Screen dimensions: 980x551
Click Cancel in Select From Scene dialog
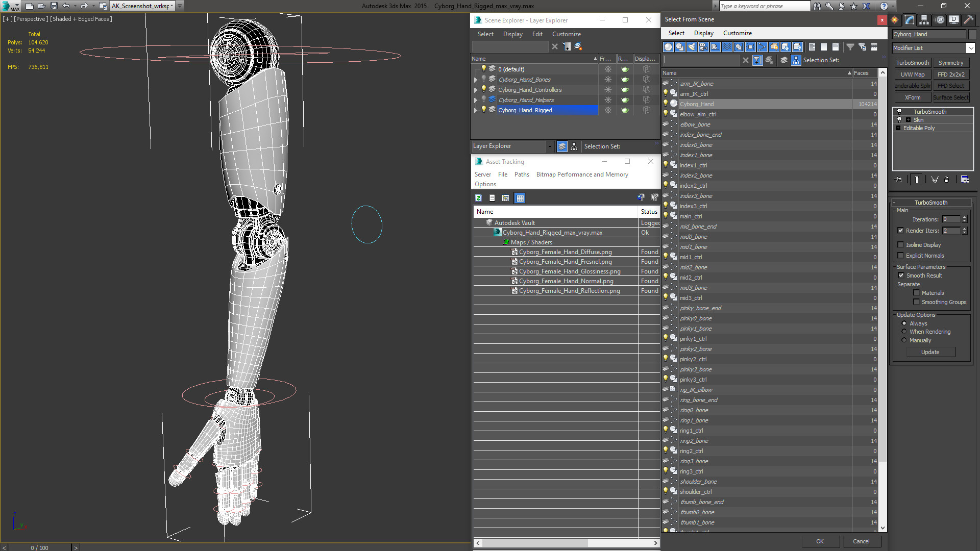861,541
